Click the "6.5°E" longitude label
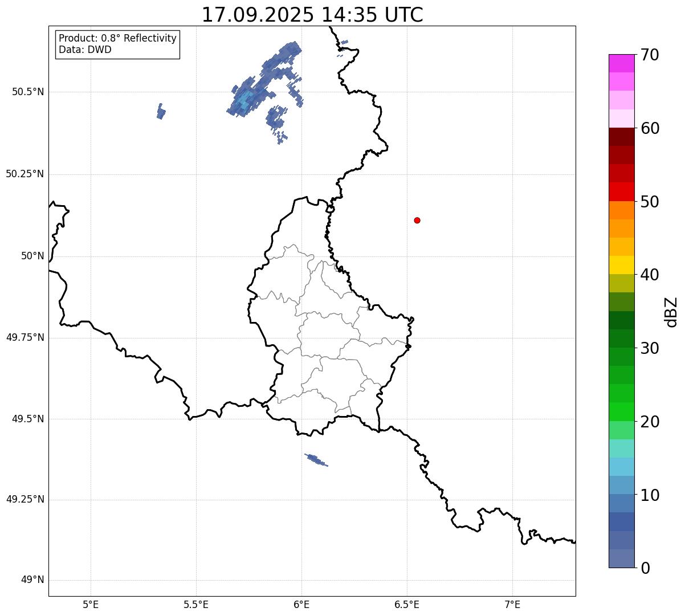The image size is (685, 616). [x=407, y=605]
